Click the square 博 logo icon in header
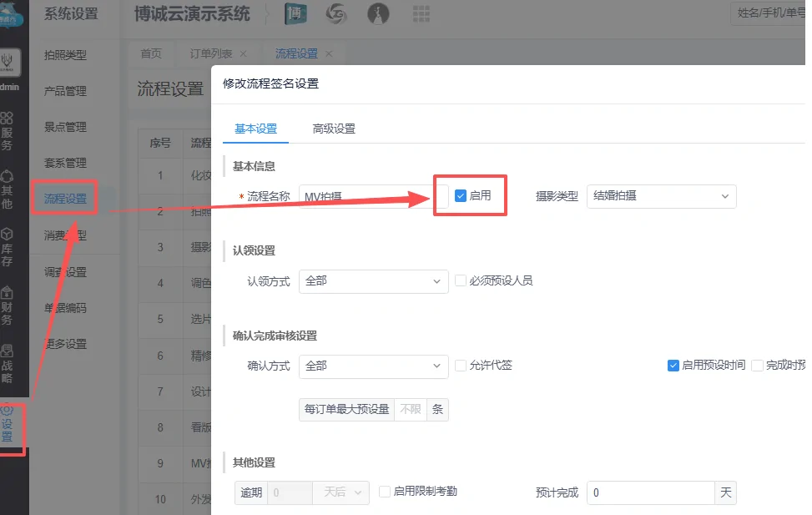The width and height of the screenshot is (812, 515). [295, 14]
